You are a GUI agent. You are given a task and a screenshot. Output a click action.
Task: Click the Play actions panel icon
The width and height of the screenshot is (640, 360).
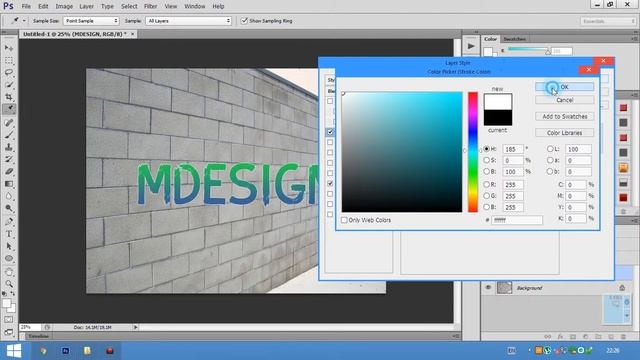[471, 46]
